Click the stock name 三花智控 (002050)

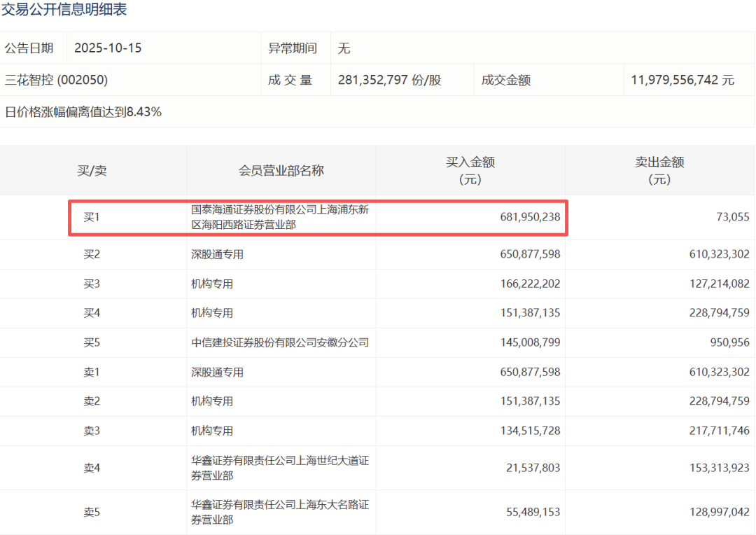coord(56,80)
